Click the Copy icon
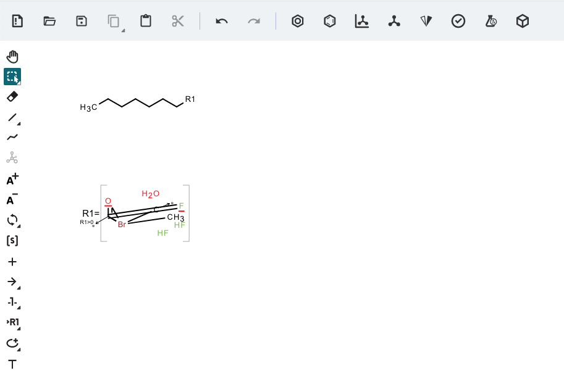The height and width of the screenshot is (392, 564). coord(114,21)
